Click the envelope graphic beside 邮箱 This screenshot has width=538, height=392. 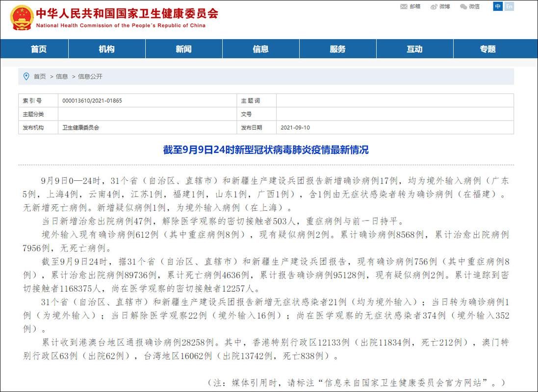(x=403, y=7)
